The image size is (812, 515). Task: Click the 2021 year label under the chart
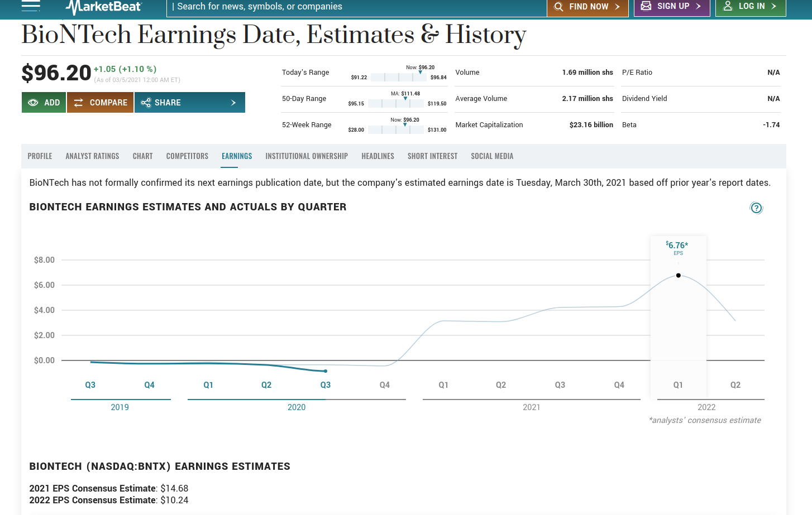pos(532,407)
